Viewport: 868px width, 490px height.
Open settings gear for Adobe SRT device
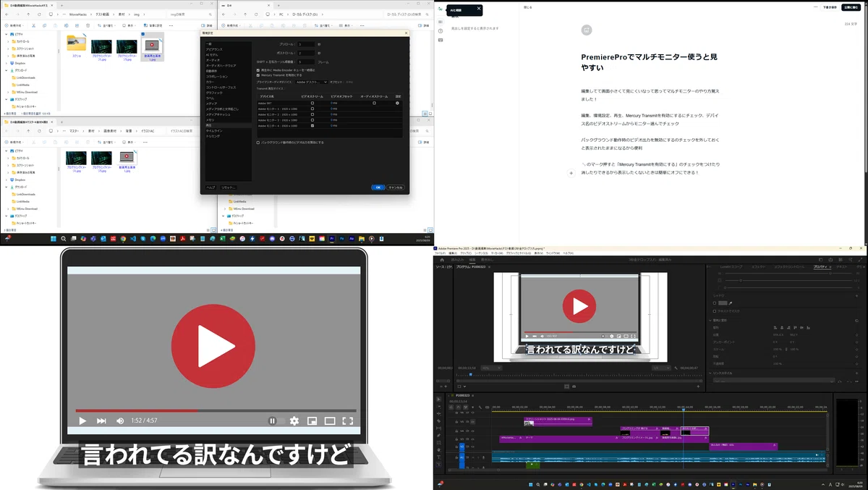(x=397, y=103)
